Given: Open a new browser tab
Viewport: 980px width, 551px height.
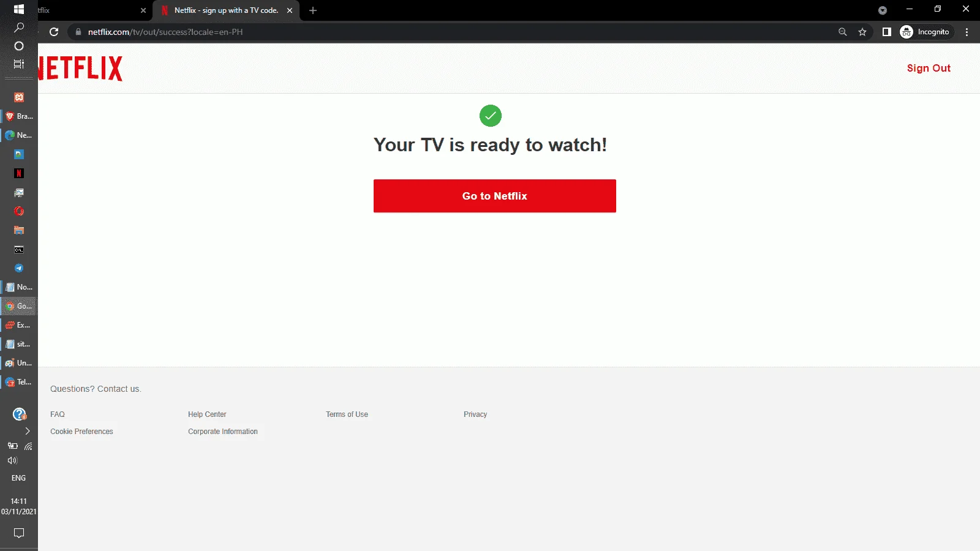Looking at the screenshot, I should pos(313,10).
